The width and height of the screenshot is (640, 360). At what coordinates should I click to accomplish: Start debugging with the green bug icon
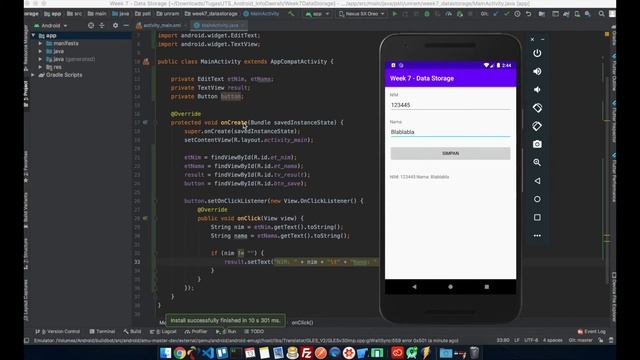tap(427, 14)
